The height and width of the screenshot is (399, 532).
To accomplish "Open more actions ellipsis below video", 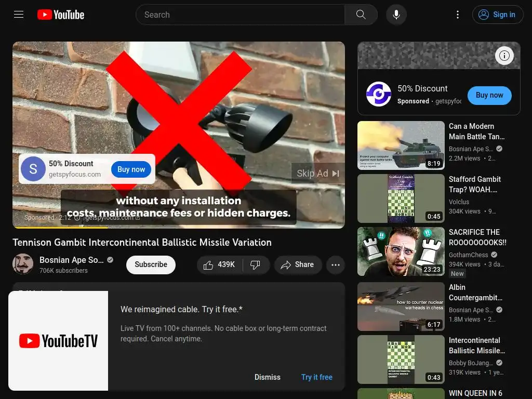I will click(336, 264).
